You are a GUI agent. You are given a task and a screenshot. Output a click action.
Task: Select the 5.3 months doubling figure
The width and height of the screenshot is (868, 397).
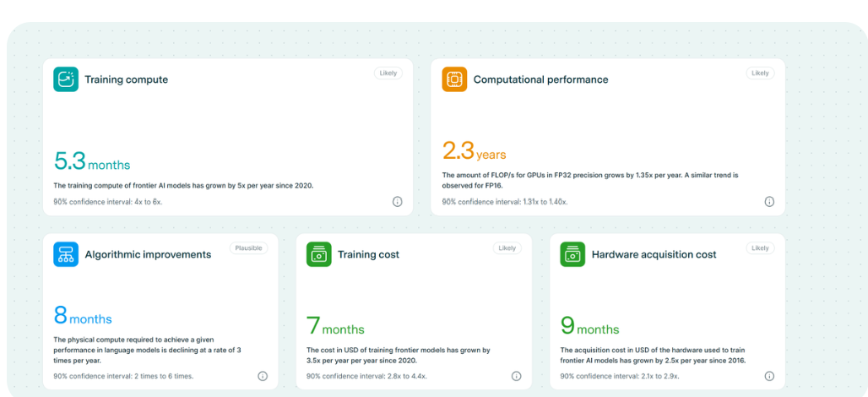click(92, 161)
